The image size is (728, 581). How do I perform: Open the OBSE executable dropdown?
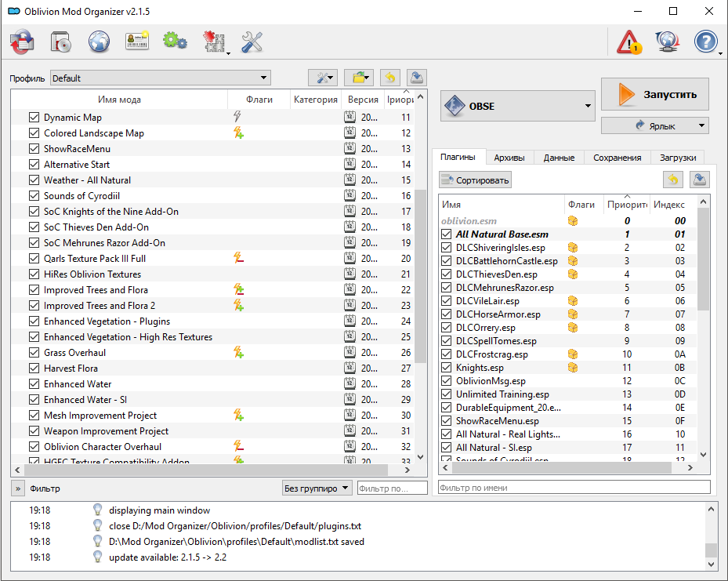[x=518, y=106]
